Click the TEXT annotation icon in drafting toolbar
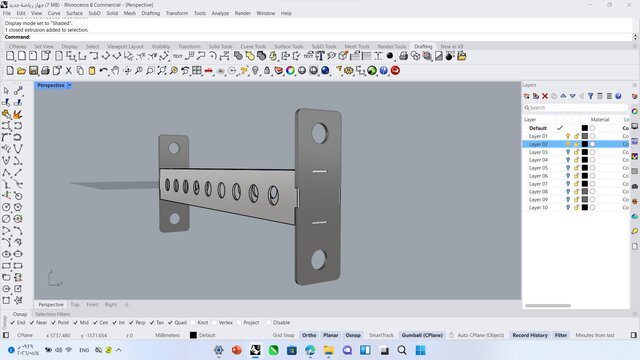The width and height of the screenshot is (640, 360). [178, 56]
